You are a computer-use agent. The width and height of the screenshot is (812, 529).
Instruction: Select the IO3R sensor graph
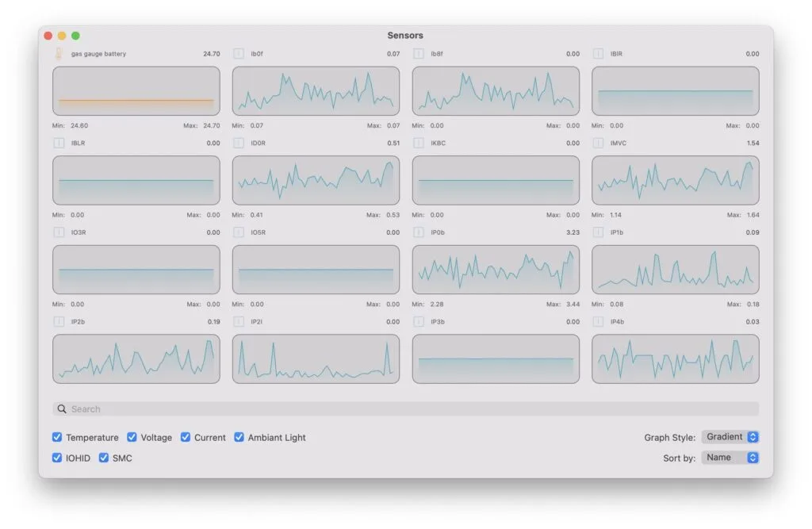click(136, 270)
